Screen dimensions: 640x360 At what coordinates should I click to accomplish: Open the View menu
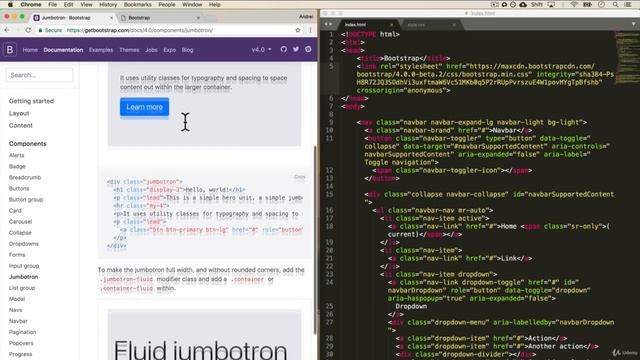coord(86,4)
